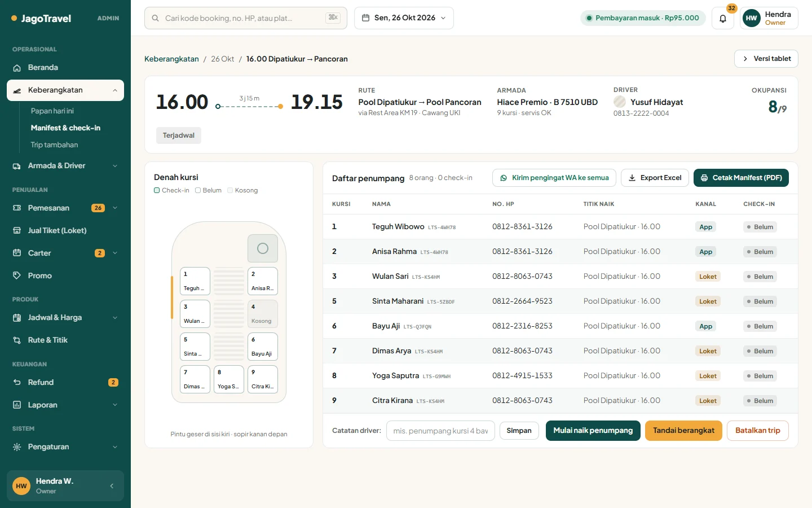Toggle check-in status for Citra Kirana
The width and height of the screenshot is (812, 508).
(760, 401)
